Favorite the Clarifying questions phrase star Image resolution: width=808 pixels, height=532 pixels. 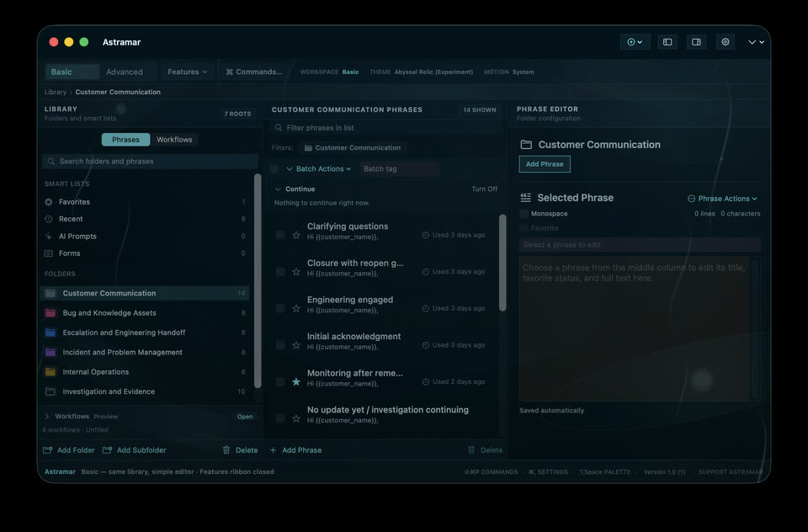pos(295,235)
